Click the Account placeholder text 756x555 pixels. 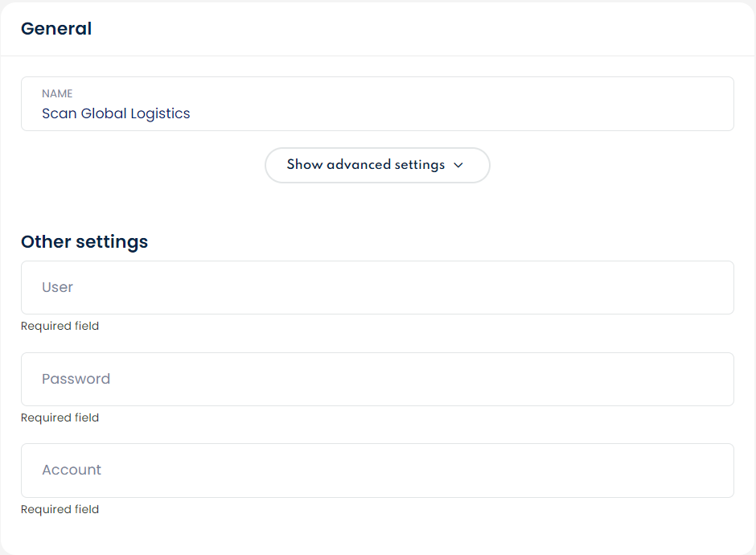72,470
